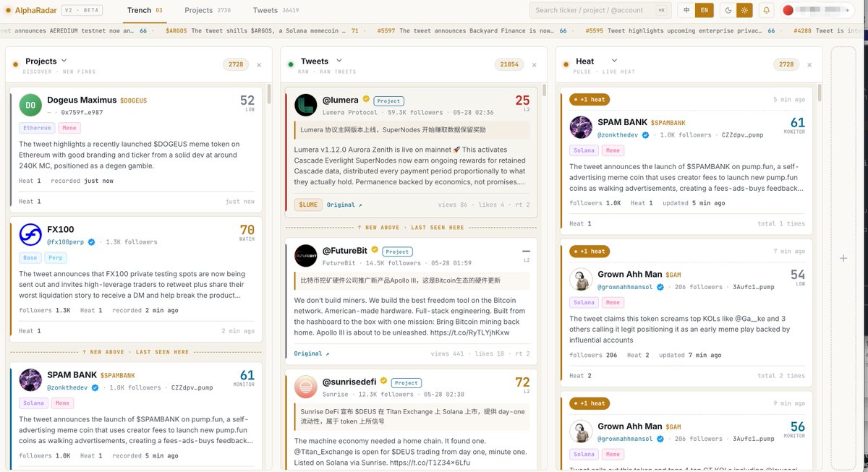Open notifications bell
The height and width of the screenshot is (472, 868).
(x=767, y=10)
